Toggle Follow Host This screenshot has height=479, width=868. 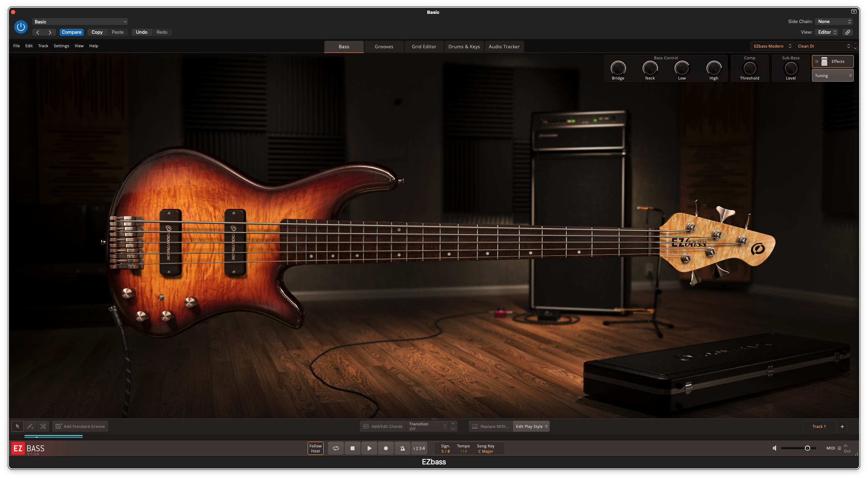[315, 448]
